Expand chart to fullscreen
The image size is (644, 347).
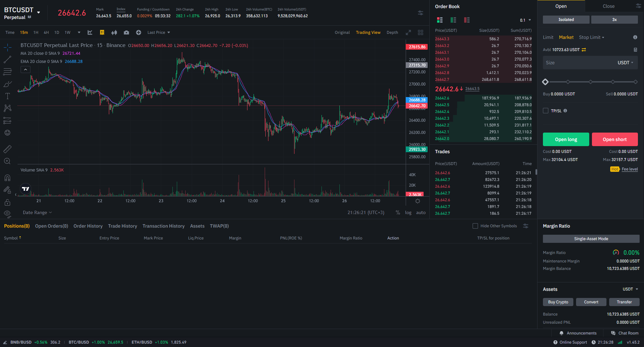pos(408,32)
